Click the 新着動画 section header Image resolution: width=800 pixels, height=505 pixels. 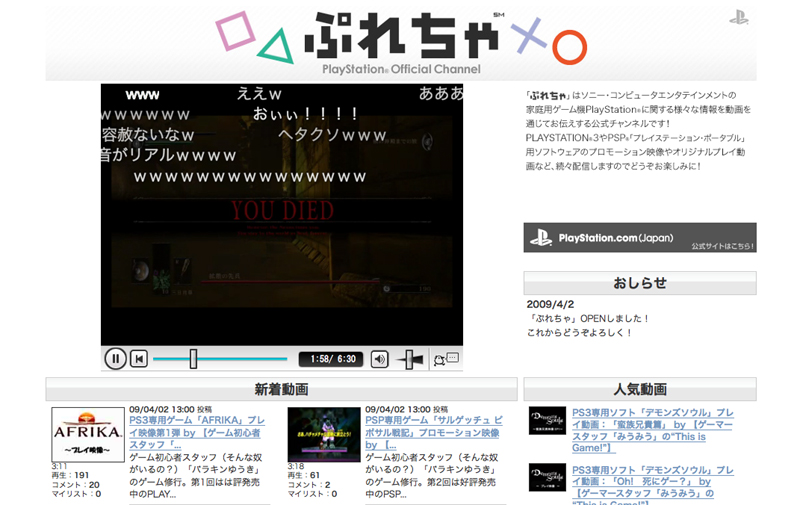pos(281,389)
